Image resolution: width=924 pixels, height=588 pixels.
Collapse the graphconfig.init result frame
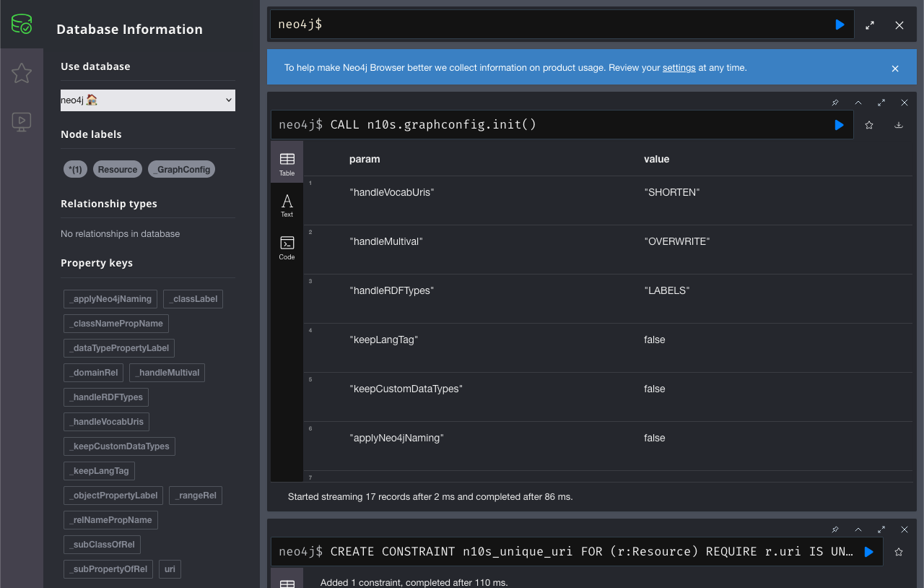coord(858,103)
